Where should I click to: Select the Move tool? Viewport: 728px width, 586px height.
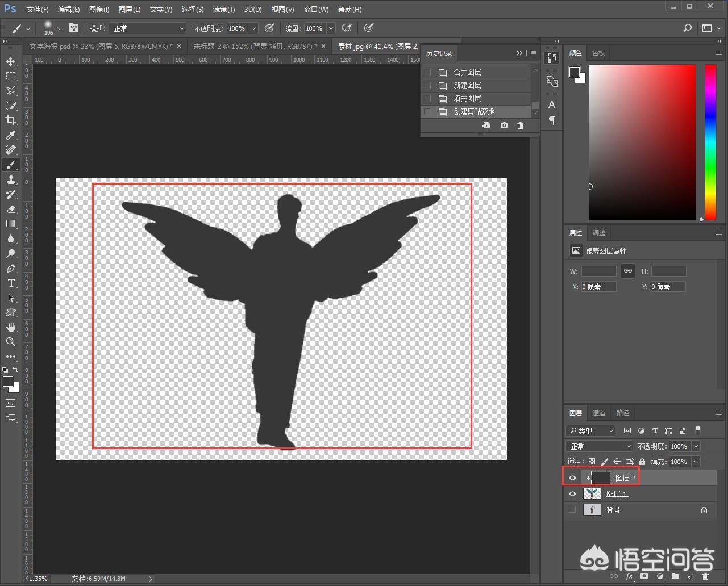pos(11,61)
